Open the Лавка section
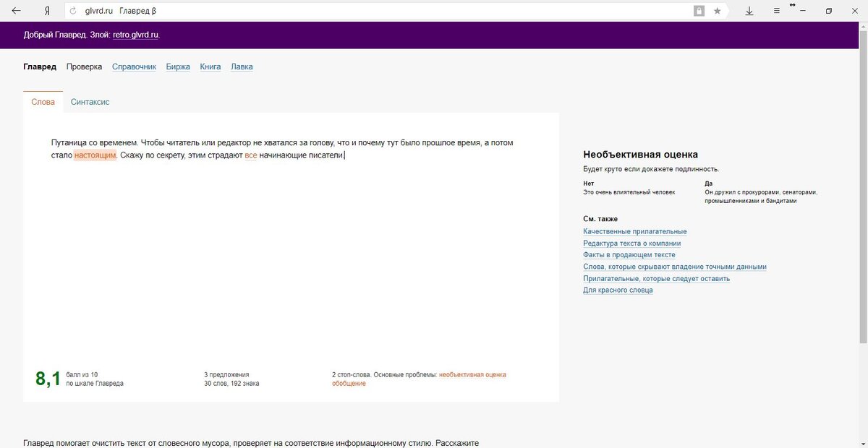Viewport: 868px width, 448px height. (x=242, y=66)
